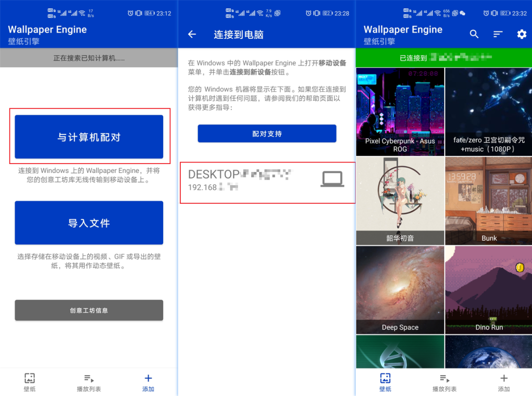Open search in connected Wallpaper Engine screen
532x396 pixels.
click(474, 34)
